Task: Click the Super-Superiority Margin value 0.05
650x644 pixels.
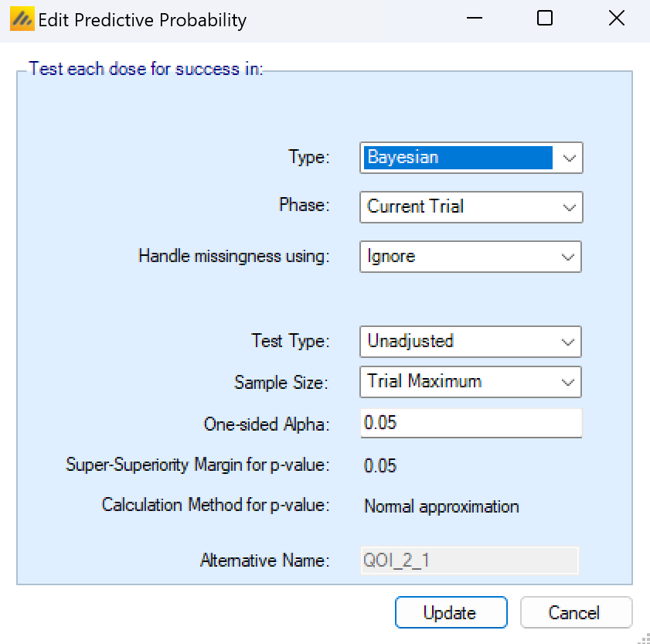Action: coord(380,465)
